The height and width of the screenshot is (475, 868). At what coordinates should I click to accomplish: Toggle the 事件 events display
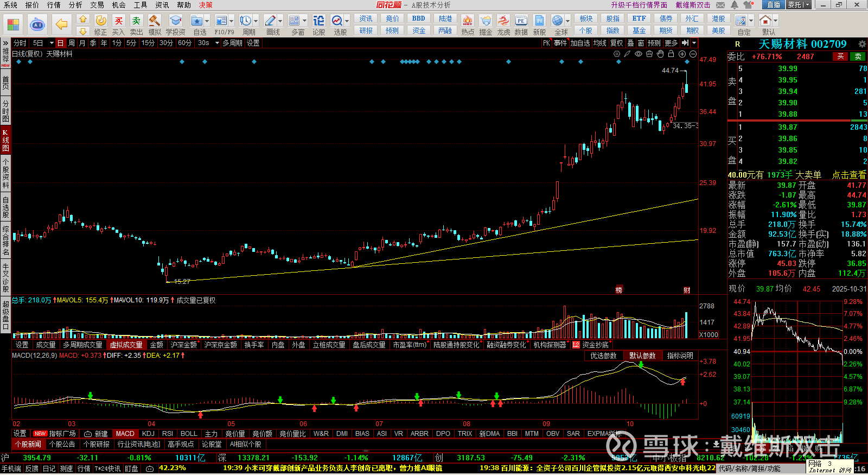click(560, 43)
